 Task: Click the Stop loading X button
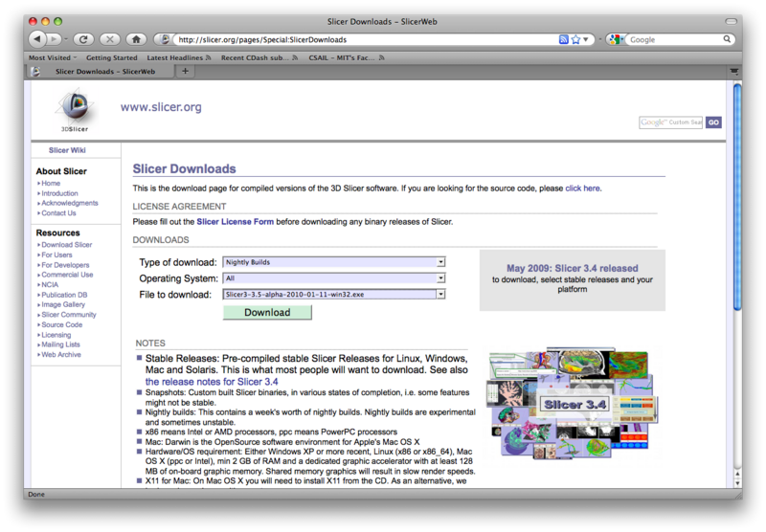110,39
